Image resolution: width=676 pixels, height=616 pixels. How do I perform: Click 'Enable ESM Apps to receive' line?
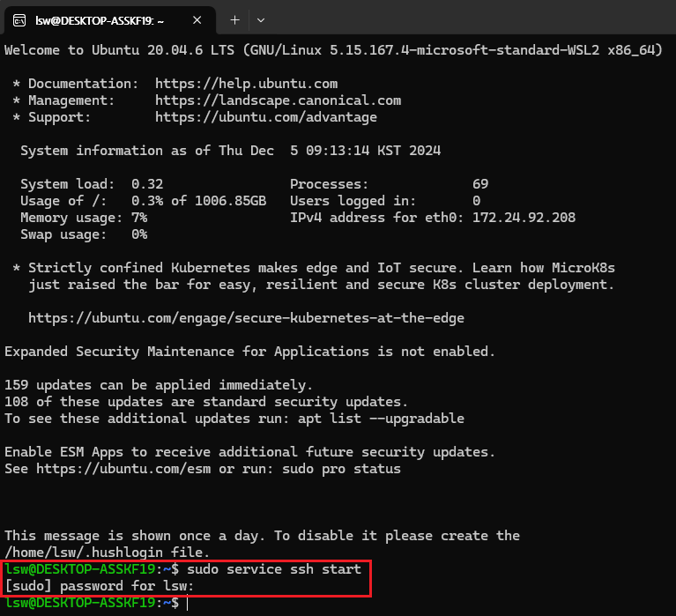pyautogui.click(x=249, y=452)
